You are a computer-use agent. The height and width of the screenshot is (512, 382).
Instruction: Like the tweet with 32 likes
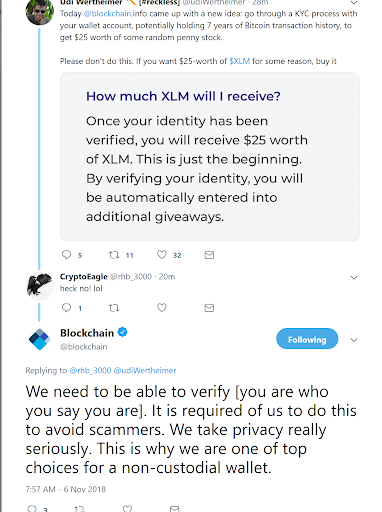(162, 255)
